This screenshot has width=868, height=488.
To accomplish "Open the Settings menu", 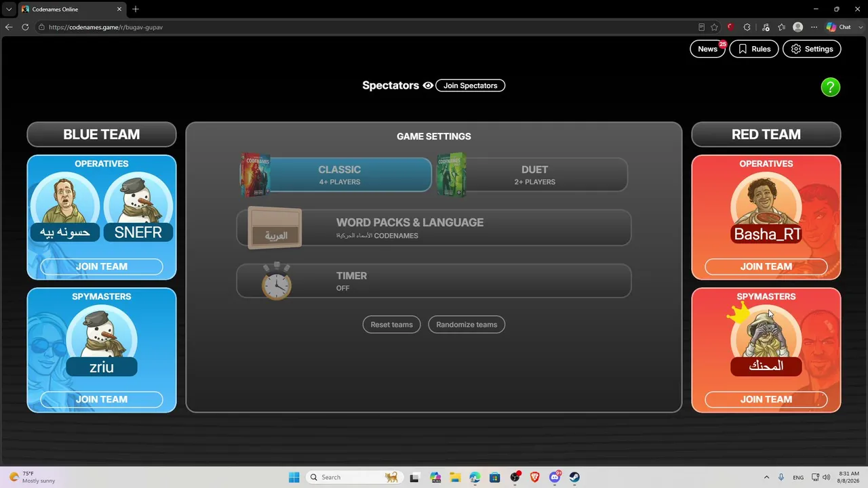I will [812, 49].
